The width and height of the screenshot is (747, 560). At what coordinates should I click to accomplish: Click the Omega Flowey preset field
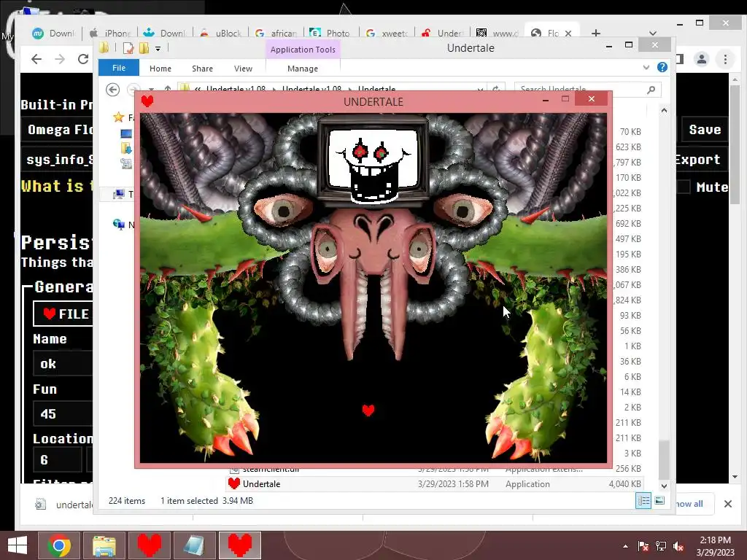click(57, 130)
